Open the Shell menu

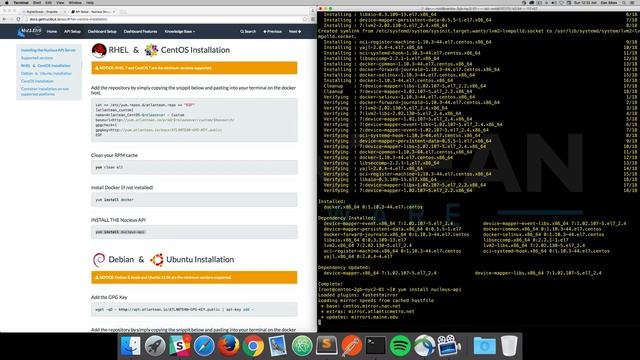click(37, 2)
